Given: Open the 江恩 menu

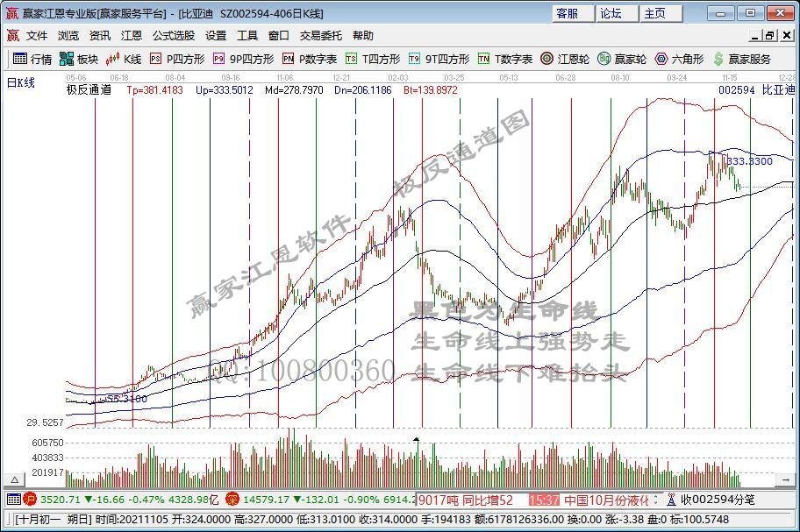Looking at the screenshot, I should 131,36.
